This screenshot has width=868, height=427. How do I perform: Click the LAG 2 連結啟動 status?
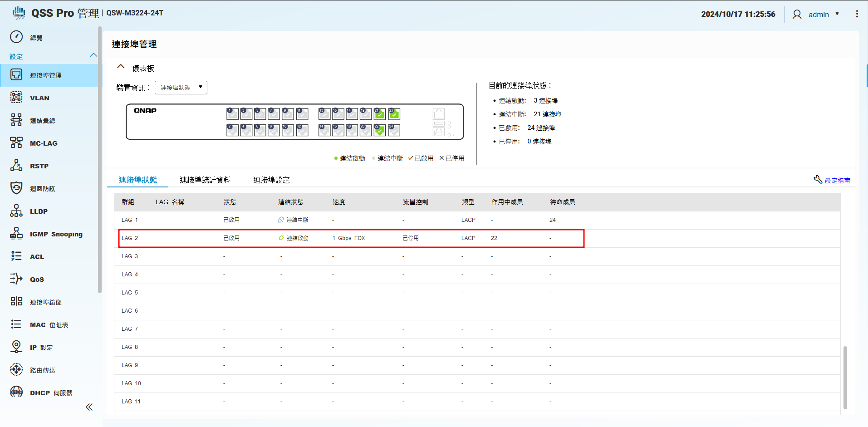pyautogui.click(x=293, y=238)
